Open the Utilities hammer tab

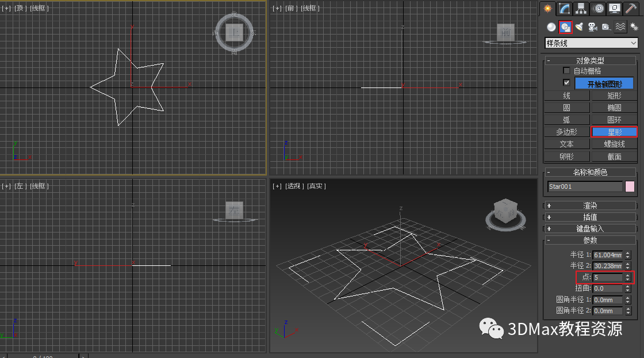coord(631,9)
